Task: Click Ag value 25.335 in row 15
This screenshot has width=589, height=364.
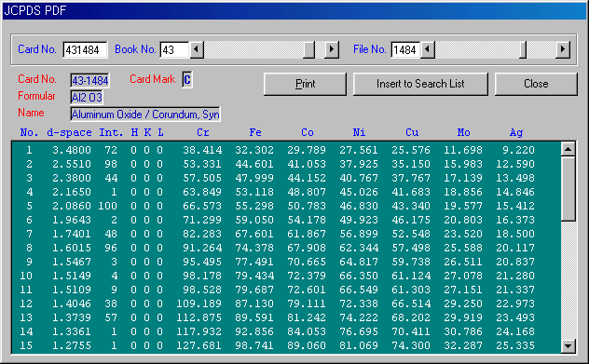Action: pos(515,345)
